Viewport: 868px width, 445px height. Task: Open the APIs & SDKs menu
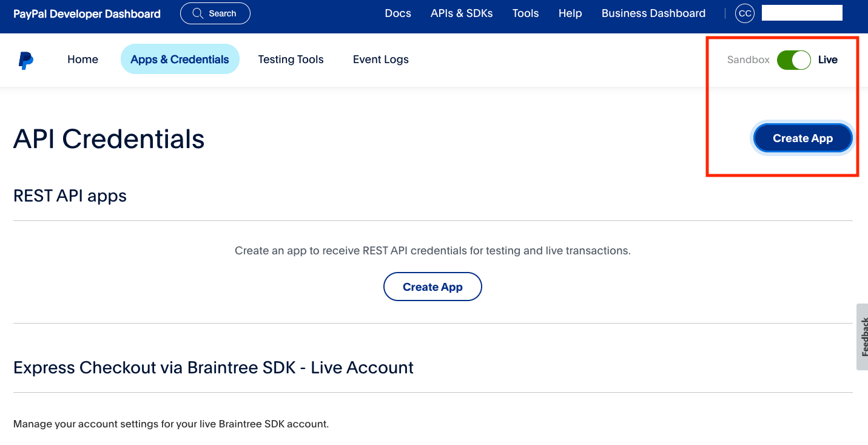click(462, 13)
